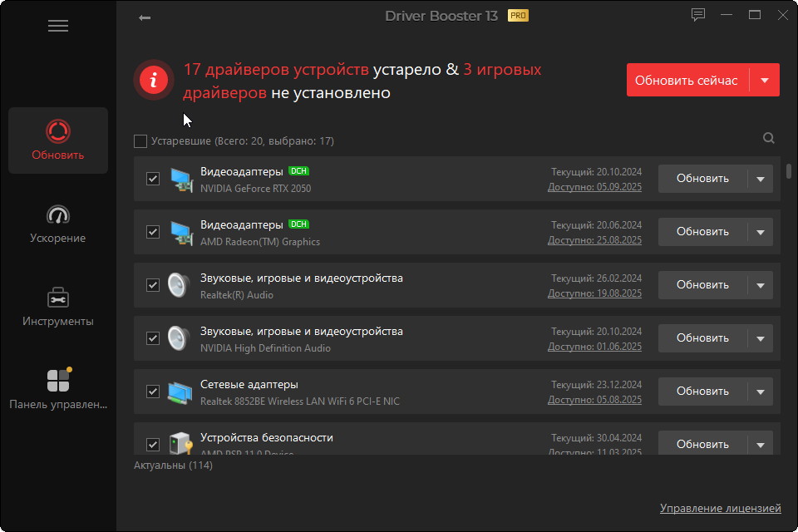Image resolution: width=798 pixels, height=532 pixels.
Task: Open Доступно: 19.08.2025 link
Action: [x=594, y=293]
